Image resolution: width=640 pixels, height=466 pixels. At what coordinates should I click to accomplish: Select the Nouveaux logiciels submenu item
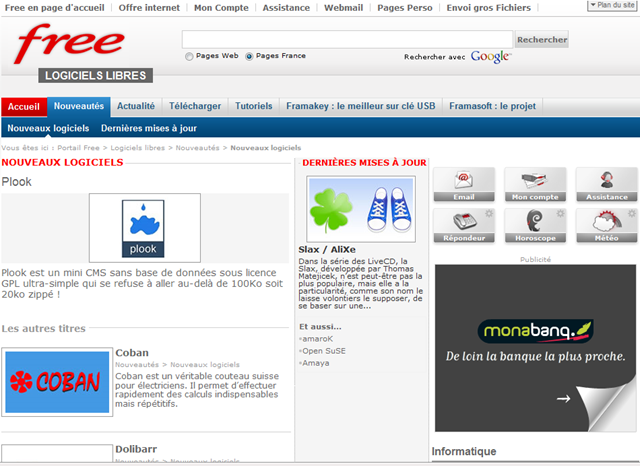[x=48, y=128]
